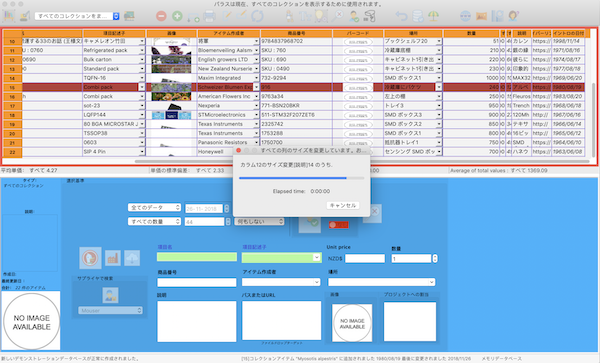Open the collection selector in toolbar
The image size is (600, 363).
coord(77,16)
